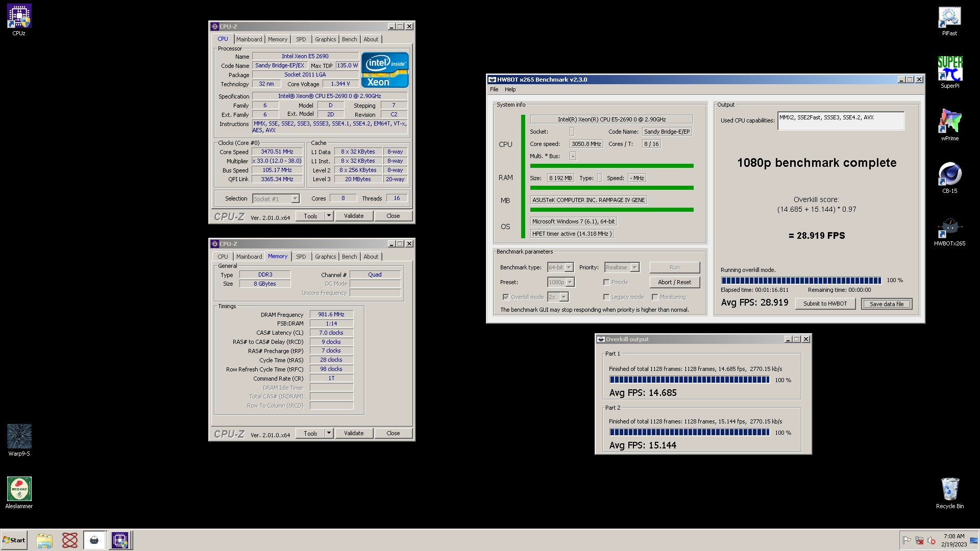Switch to Graphics tab in bottom CPU-Z
Viewport: 980px width, 551px height.
point(325,257)
